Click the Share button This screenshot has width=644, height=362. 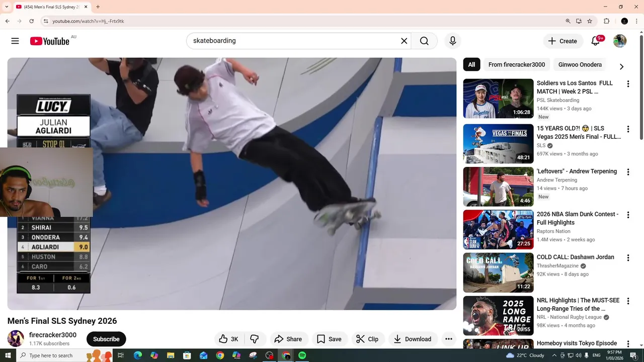pyautogui.click(x=288, y=339)
